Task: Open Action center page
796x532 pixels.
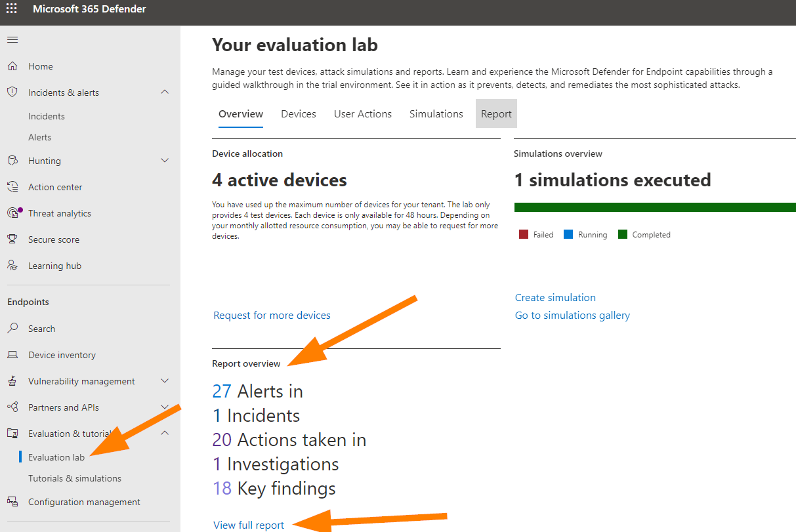Action: coord(55,187)
